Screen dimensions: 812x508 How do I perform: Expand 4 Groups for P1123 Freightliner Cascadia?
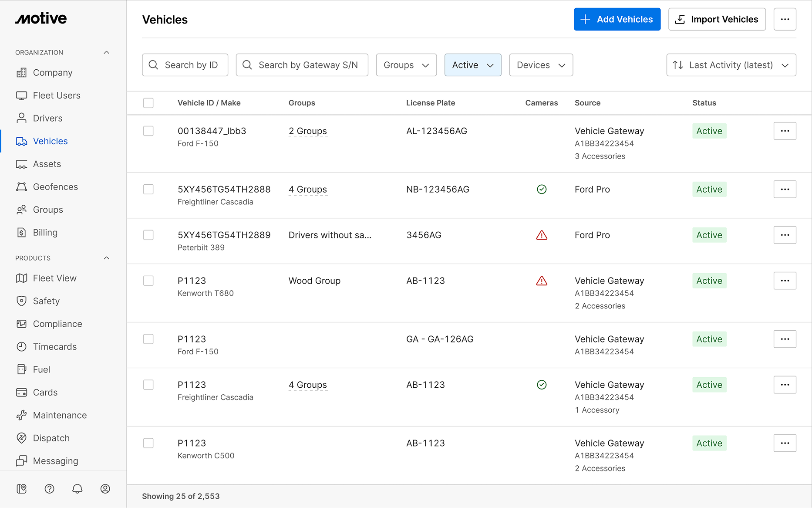click(x=308, y=385)
